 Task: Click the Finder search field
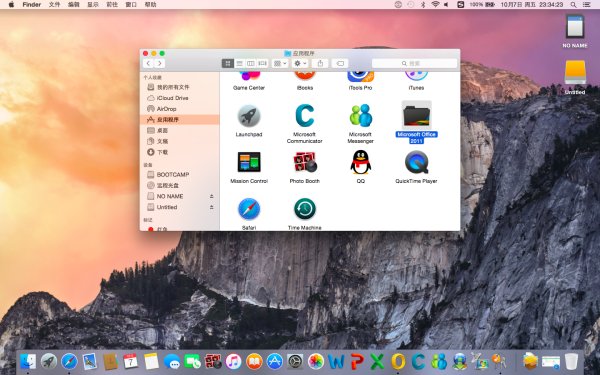414,64
